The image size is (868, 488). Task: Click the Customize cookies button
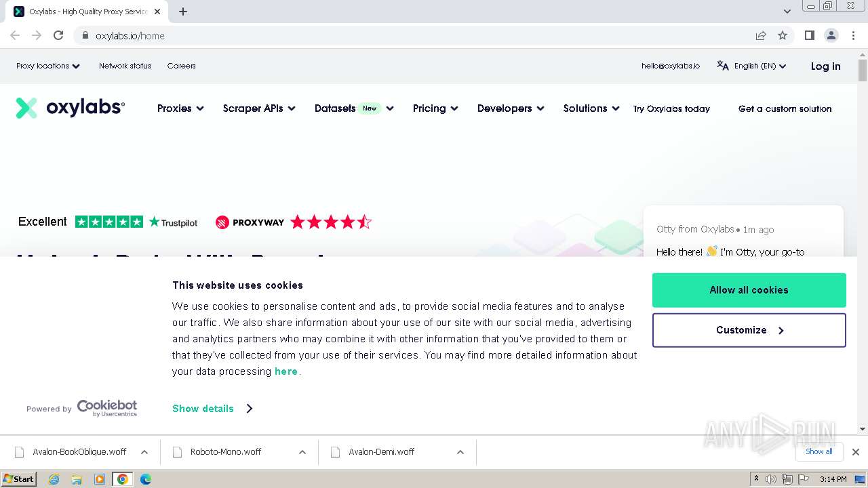pyautogui.click(x=749, y=330)
